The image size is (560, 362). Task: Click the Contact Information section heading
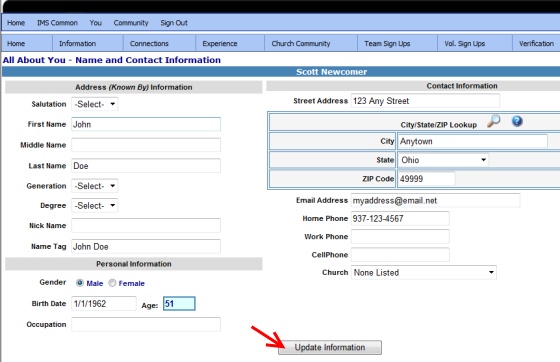[x=462, y=86]
